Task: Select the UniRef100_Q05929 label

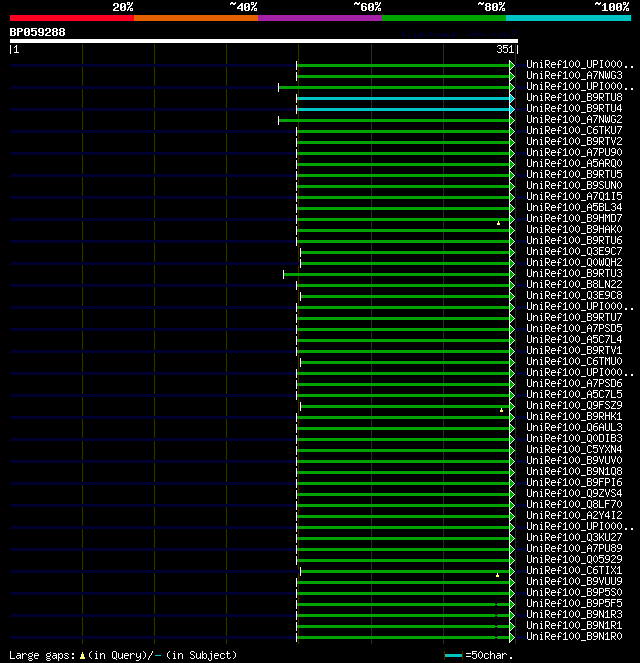Action: (x=574, y=559)
